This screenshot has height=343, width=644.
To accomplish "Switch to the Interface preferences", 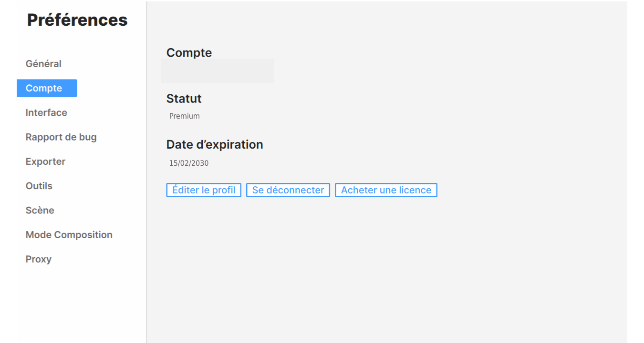I will [46, 113].
